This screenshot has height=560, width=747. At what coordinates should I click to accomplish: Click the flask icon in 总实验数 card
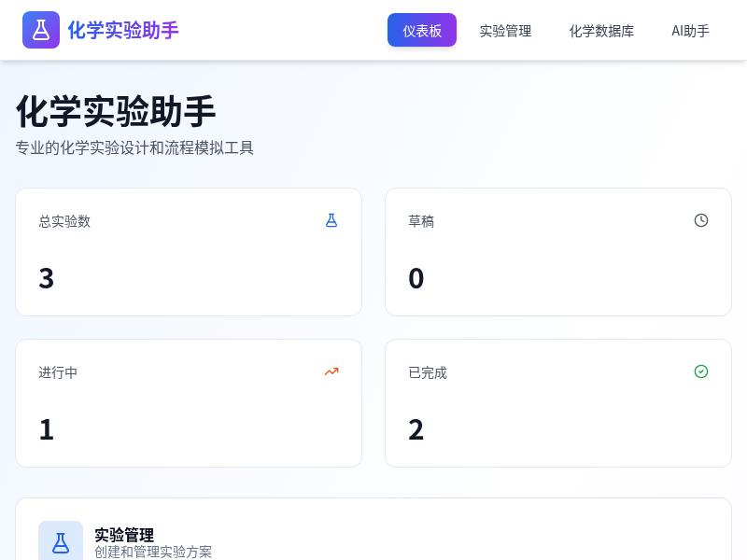331,220
